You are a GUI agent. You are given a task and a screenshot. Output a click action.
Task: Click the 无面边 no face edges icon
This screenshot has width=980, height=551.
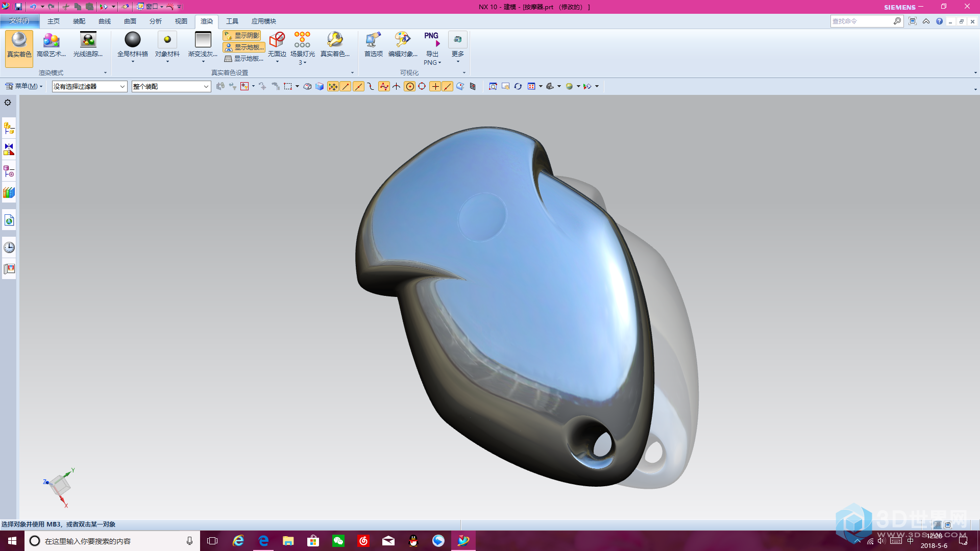click(277, 40)
